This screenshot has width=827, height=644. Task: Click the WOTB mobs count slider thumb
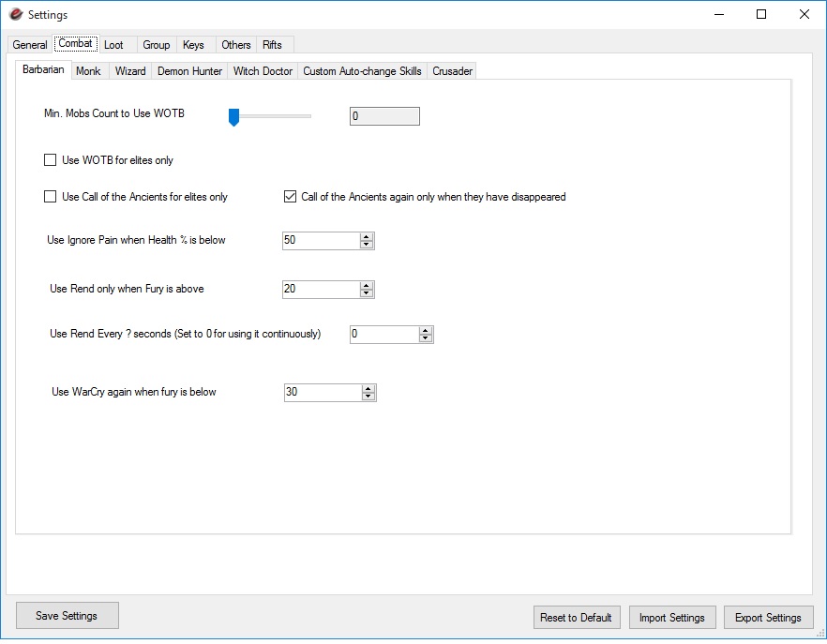pos(233,117)
